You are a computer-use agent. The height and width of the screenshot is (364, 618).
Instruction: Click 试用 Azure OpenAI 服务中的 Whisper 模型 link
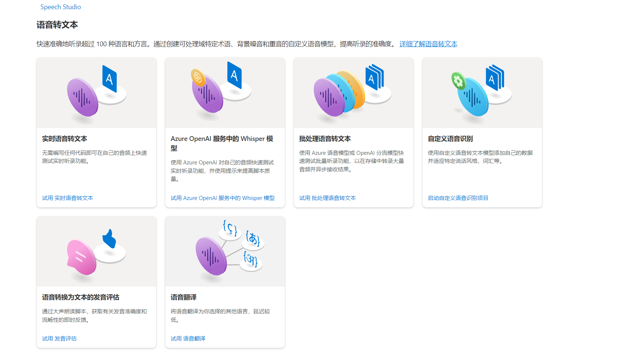tap(223, 198)
